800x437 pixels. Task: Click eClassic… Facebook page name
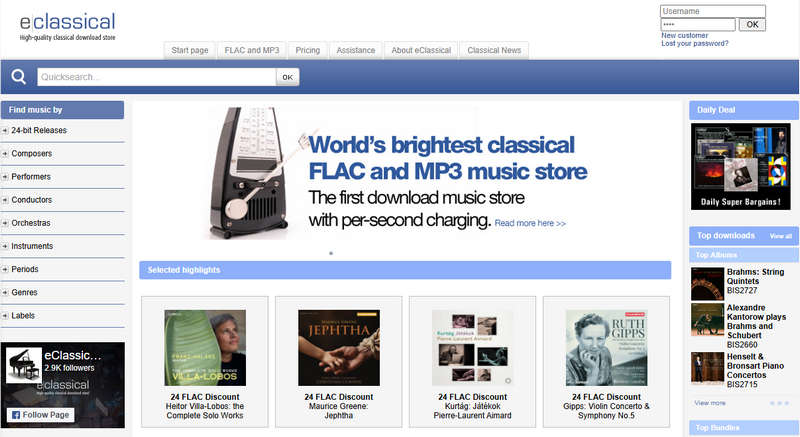coord(72,355)
